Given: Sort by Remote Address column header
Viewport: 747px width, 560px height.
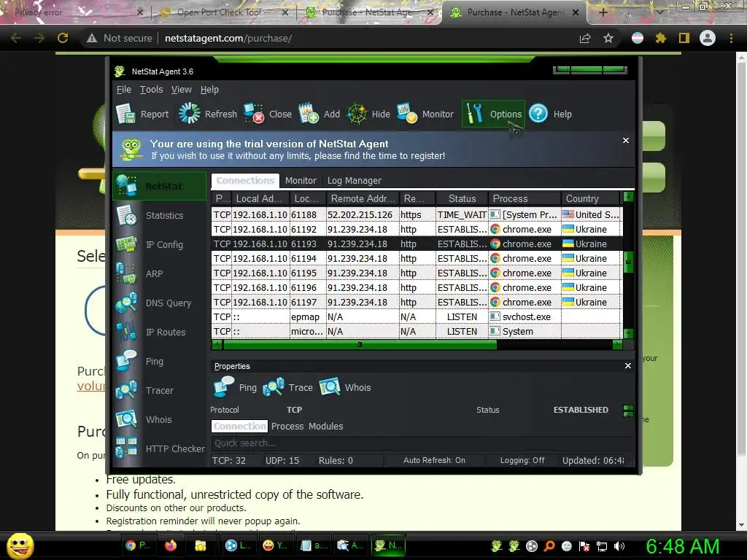Looking at the screenshot, I should coord(363,198).
